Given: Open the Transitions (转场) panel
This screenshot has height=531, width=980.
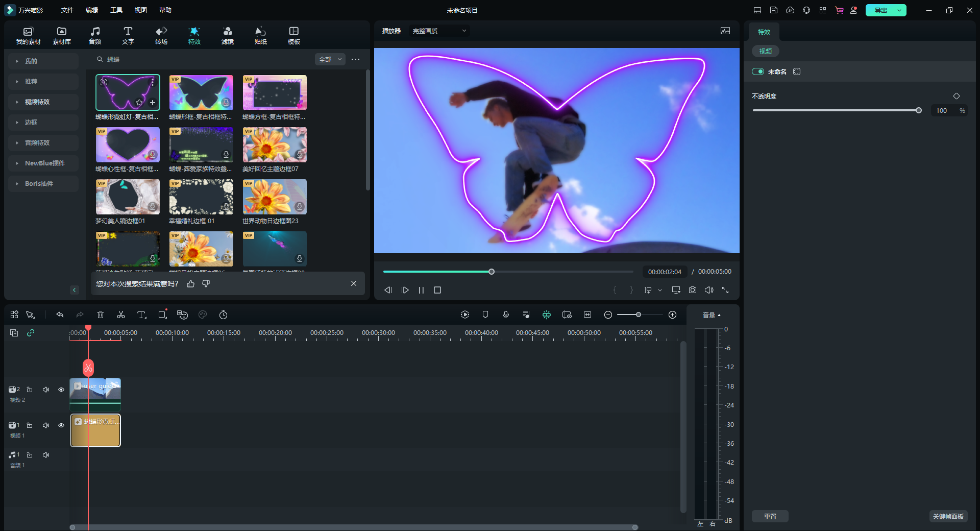Looking at the screenshot, I should (161, 35).
